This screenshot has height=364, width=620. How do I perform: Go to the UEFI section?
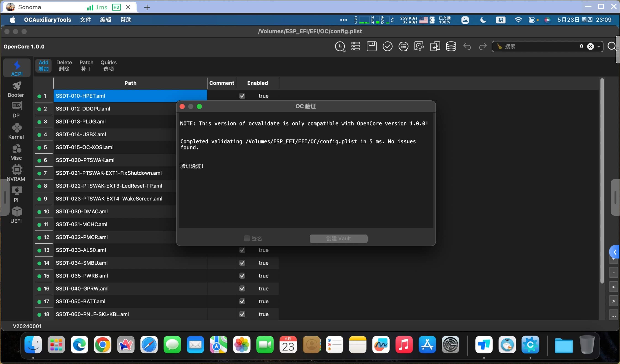(x=16, y=215)
